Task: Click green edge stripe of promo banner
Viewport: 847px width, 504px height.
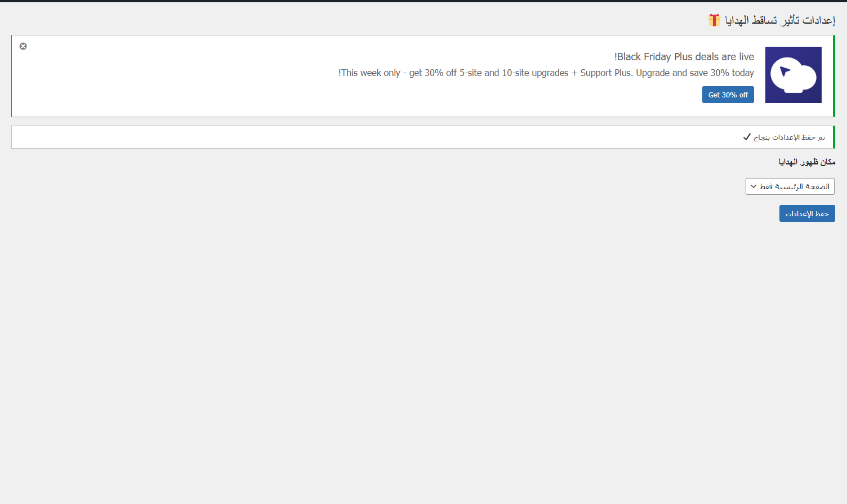Action: click(x=833, y=76)
